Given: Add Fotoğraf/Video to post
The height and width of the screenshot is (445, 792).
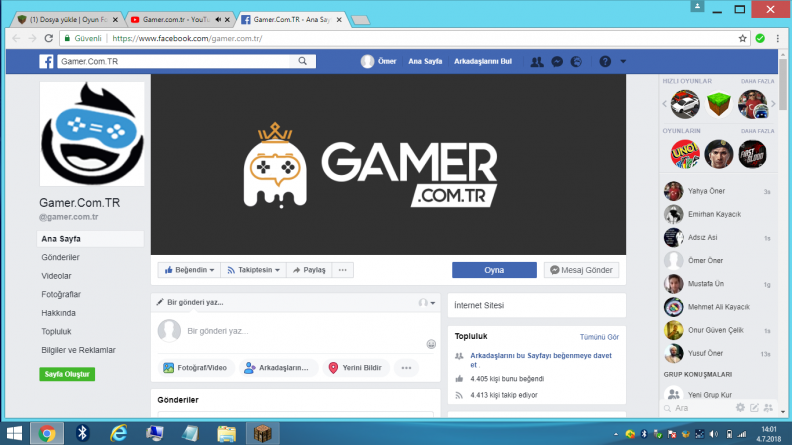Looking at the screenshot, I should [x=195, y=368].
